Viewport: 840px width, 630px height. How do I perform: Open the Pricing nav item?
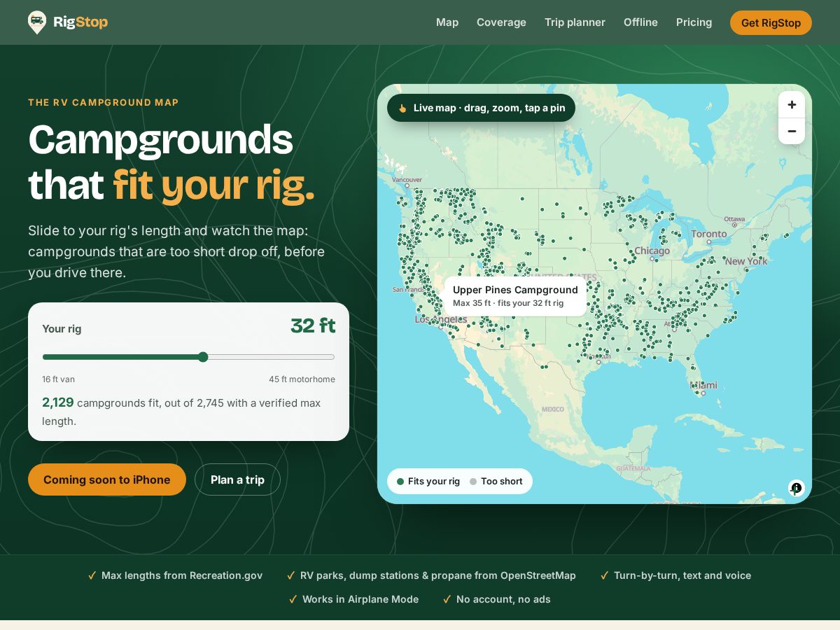coord(694,22)
